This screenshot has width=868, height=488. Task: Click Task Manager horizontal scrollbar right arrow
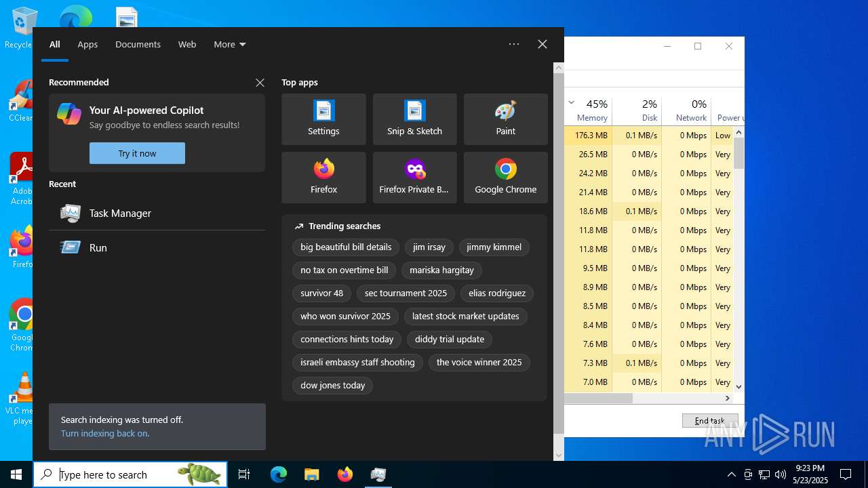pos(728,399)
